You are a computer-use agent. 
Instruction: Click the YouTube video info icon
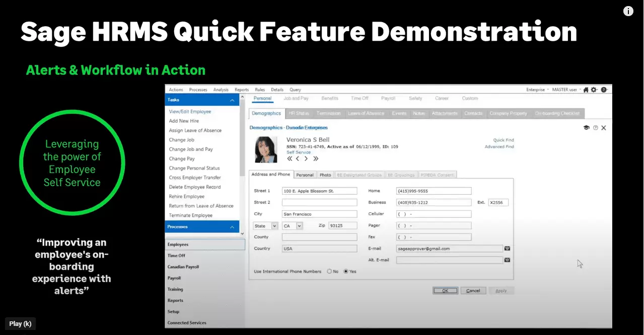tap(628, 11)
